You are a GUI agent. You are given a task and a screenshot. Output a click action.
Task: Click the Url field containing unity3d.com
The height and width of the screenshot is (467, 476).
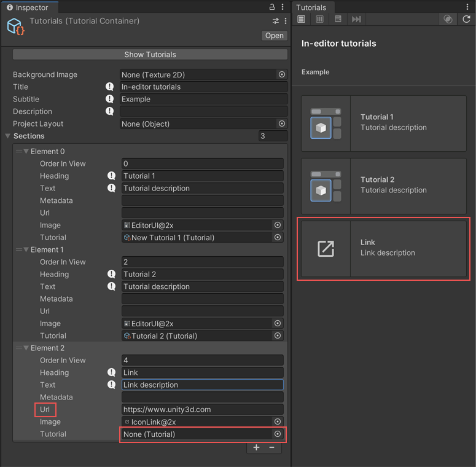[202, 409]
